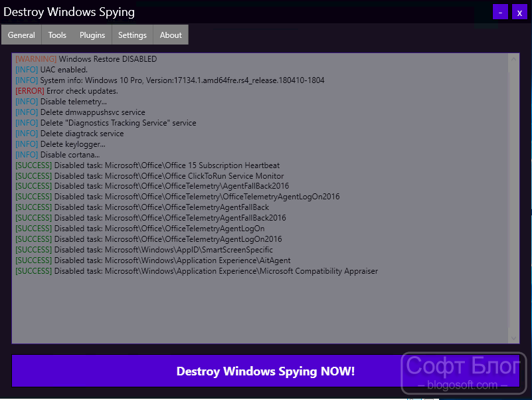Select the 'Windows Restore DISABLED' warning line

(86, 58)
